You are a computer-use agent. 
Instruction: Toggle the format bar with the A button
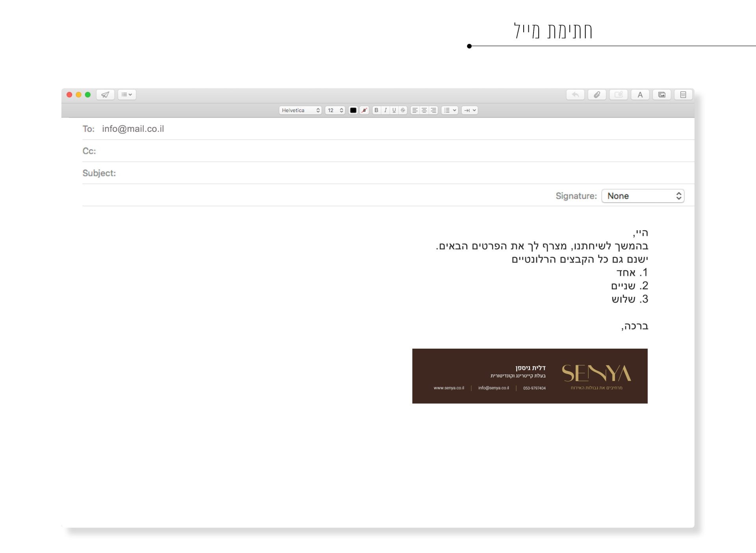click(640, 94)
